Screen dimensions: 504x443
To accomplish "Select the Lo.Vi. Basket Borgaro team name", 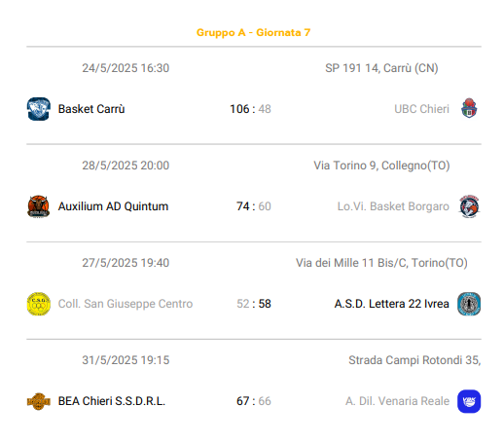I will pos(393,206).
